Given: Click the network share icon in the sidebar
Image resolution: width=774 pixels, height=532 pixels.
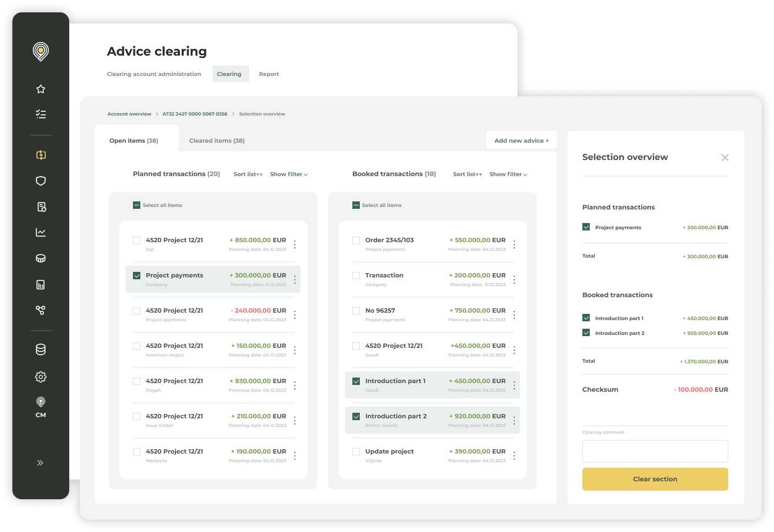Looking at the screenshot, I should pos(40,310).
